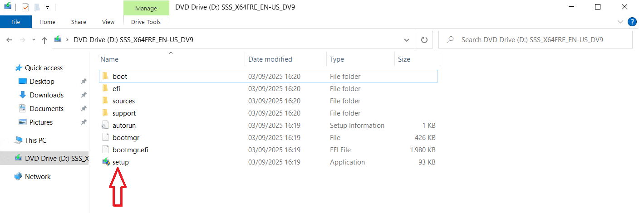This screenshot has height=213, width=644.
Task: Expand the address bar history dropdown
Action: [407, 40]
